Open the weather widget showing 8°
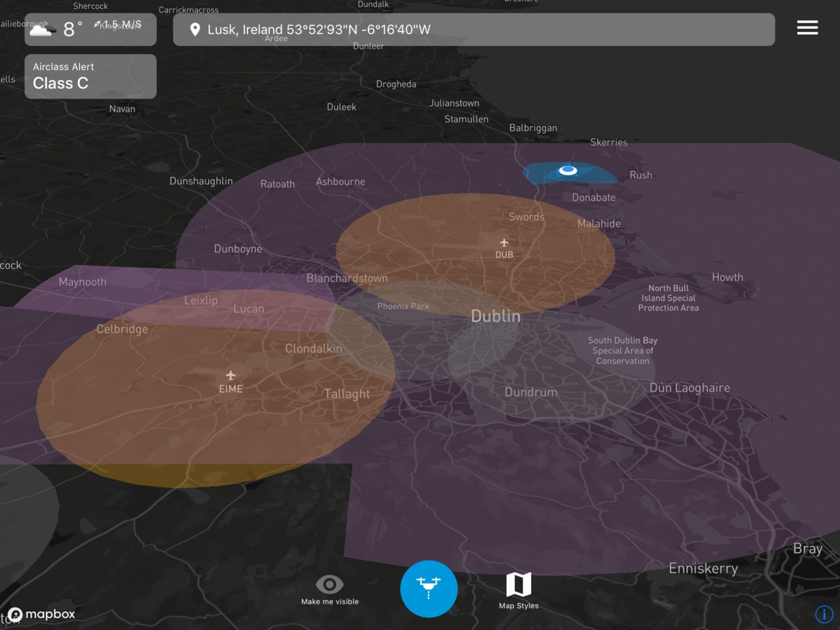This screenshot has width=840, height=630. coord(91,30)
